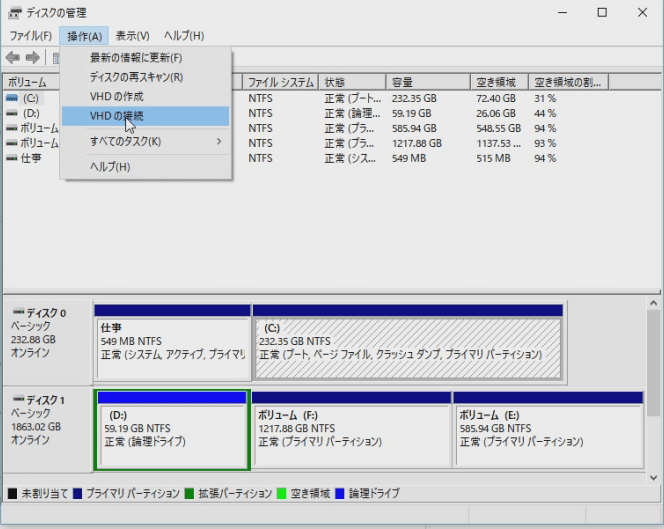Sort by 空き領域の割... column header
The width and height of the screenshot is (664, 529).
coord(569,82)
